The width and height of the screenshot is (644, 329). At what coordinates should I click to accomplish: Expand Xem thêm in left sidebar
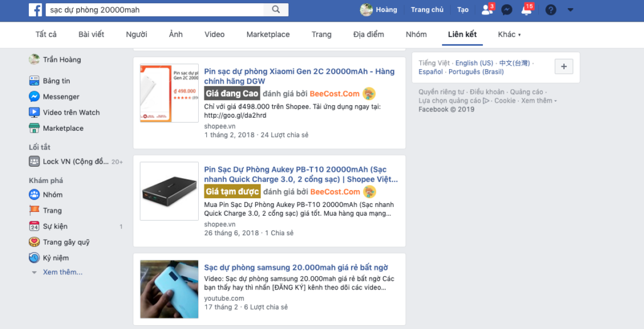point(62,272)
